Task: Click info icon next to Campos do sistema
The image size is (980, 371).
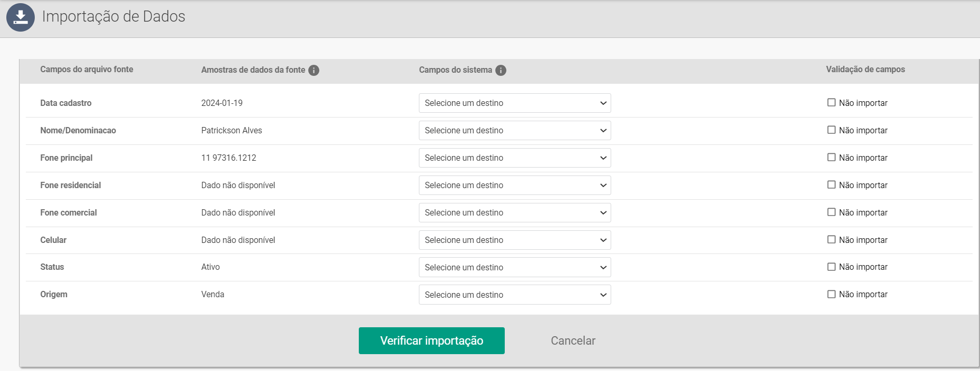Action: coord(501,70)
